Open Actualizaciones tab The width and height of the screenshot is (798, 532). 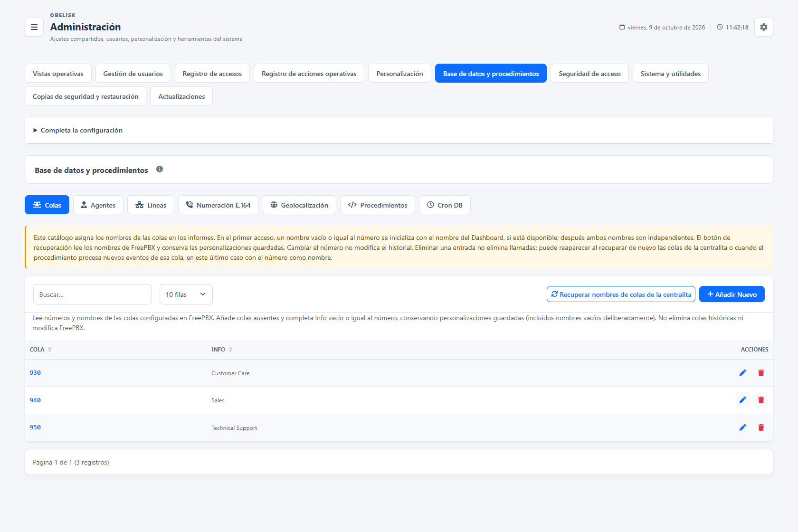[181, 96]
